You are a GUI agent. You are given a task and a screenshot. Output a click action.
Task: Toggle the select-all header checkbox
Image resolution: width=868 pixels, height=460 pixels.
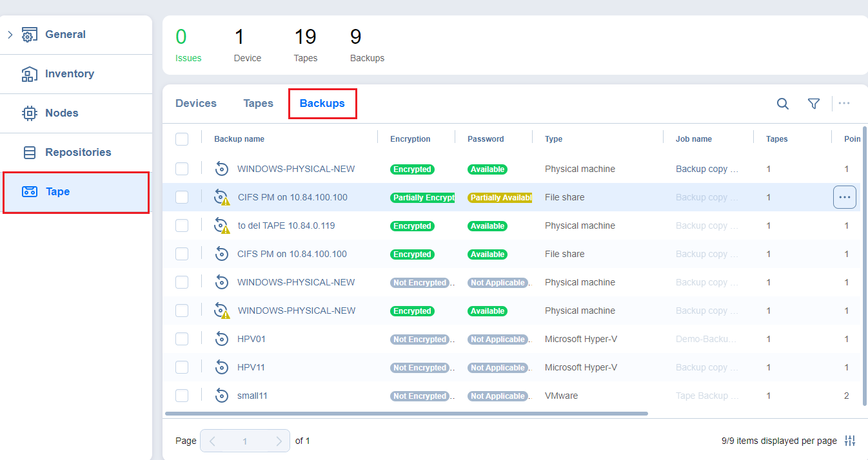[x=182, y=139]
